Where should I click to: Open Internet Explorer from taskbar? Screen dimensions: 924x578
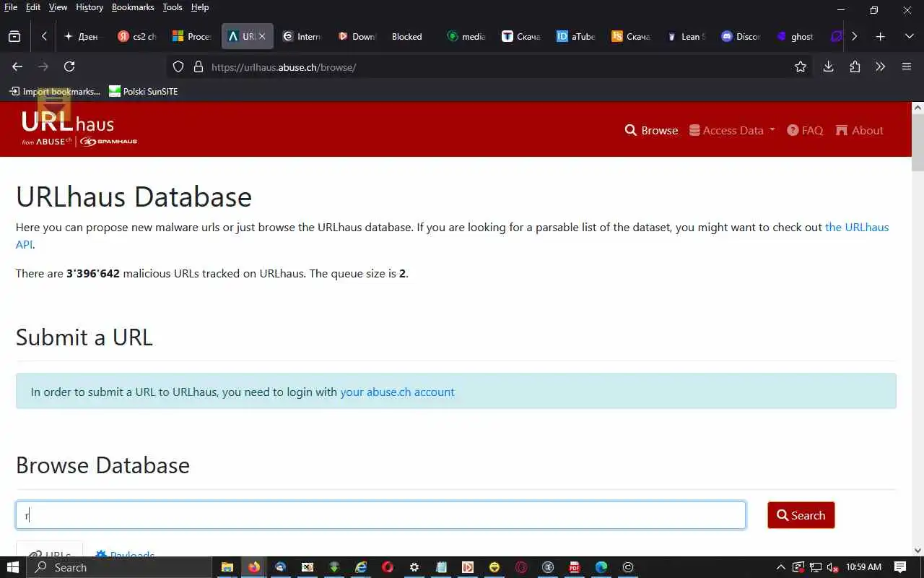(x=360, y=567)
